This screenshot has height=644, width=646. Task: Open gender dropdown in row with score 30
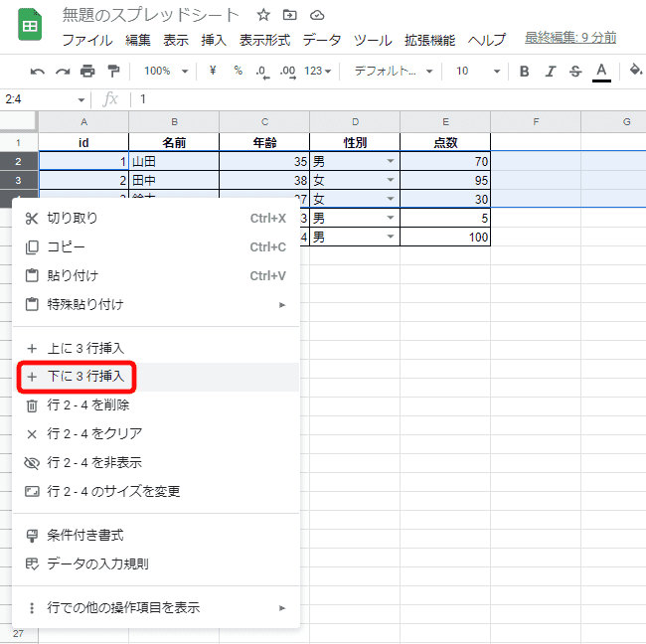[391, 199]
